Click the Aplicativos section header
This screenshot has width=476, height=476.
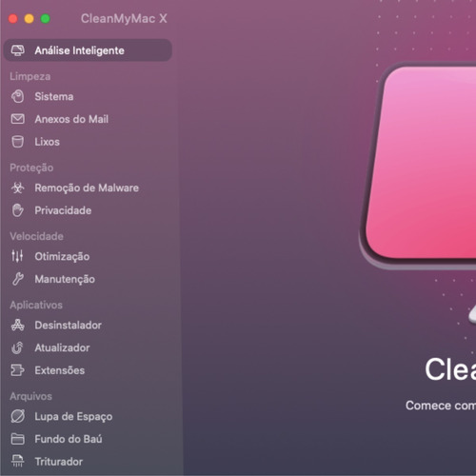36,305
